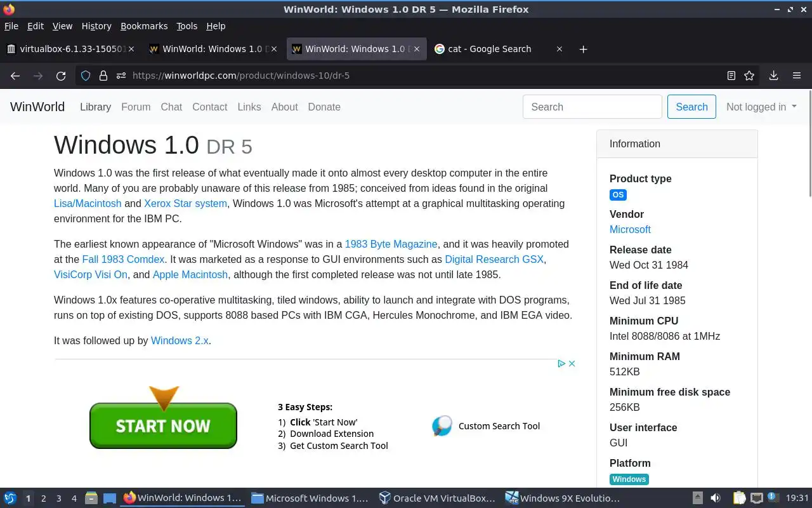Open the removable media eject tray icon
Image resolution: width=812 pixels, height=508 pixels.
[x=697, y=498]
